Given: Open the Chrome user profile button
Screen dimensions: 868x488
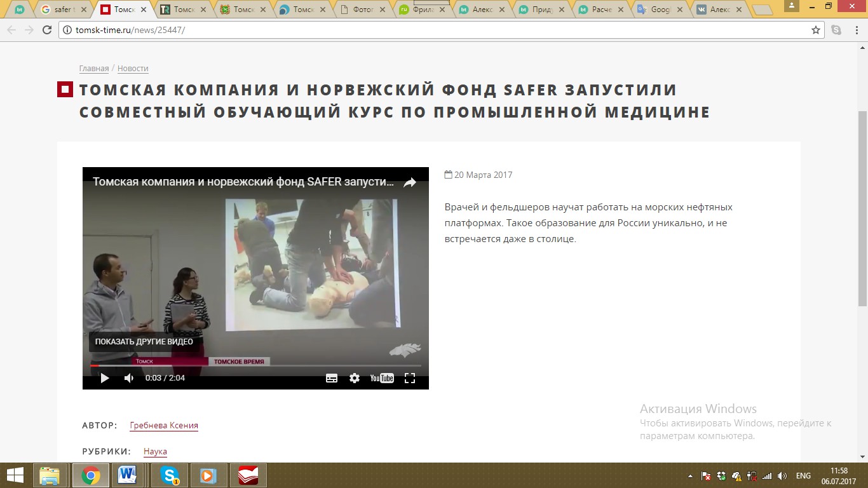Looking at the screenshot, I should [792, 6].
